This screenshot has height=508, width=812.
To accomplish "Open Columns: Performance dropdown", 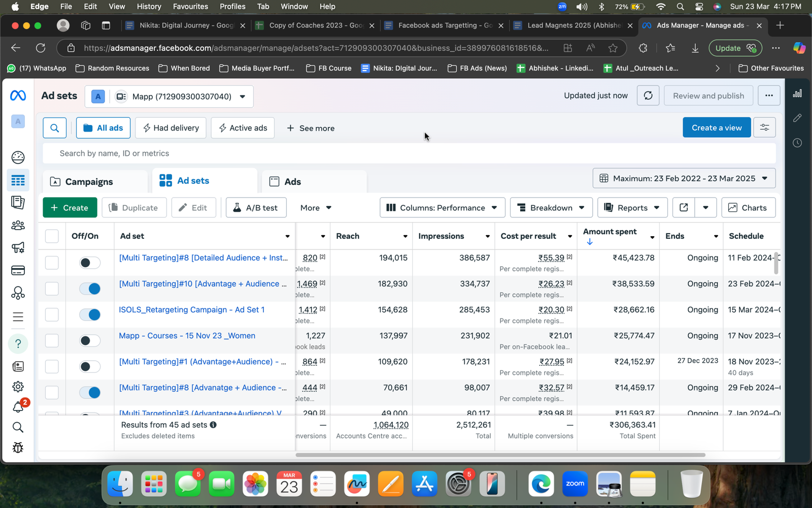I will tap(442, 208).
